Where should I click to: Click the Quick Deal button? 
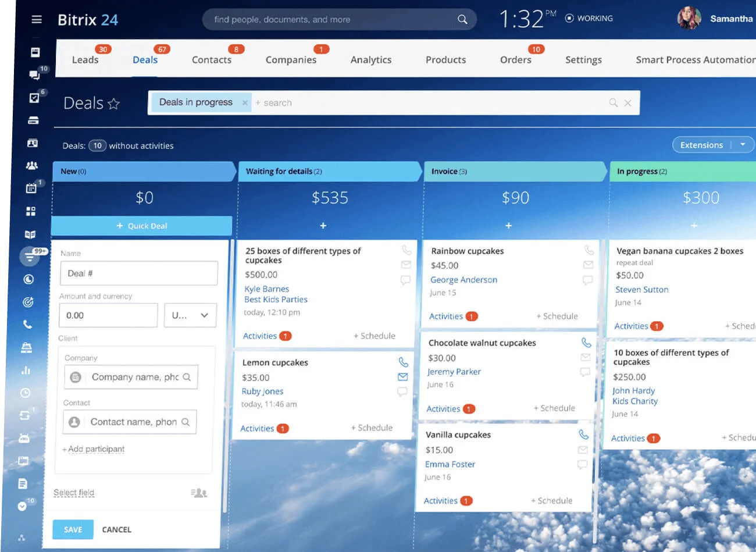click(x=141, y=226)
